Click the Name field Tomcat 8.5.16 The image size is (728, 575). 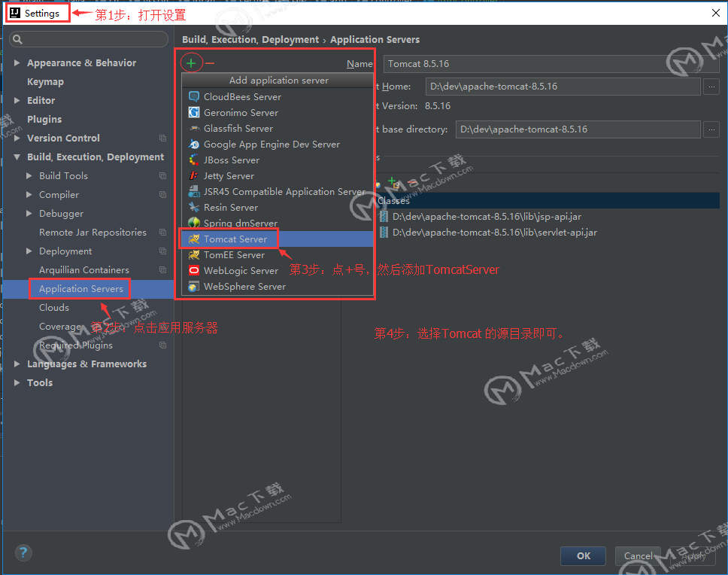click(x=551, y=64)
